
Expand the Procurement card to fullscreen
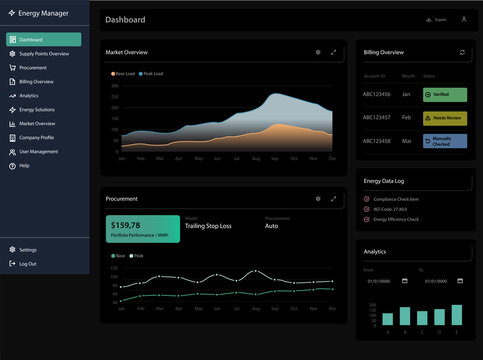[x=333, y=199]
